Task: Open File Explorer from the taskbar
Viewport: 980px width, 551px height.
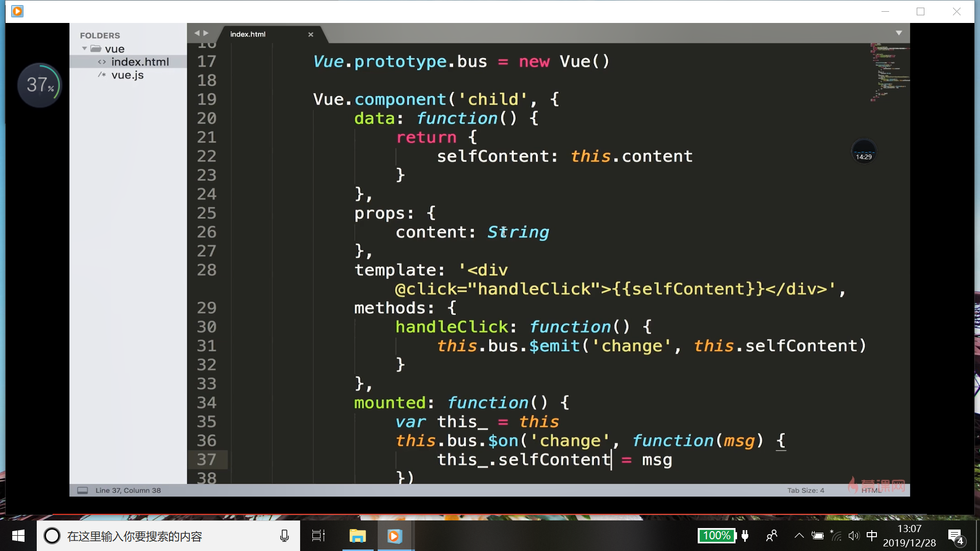Action: point(357,536)
